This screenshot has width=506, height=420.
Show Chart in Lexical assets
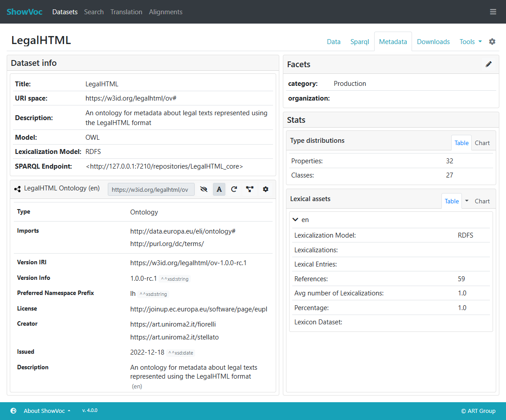(482, 201)
